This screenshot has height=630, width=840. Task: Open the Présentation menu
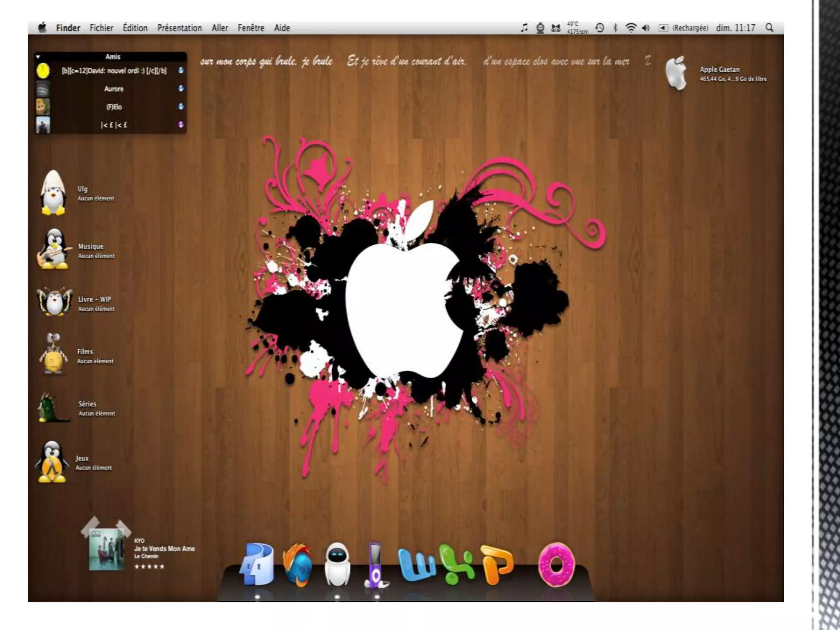coord(179,28)
